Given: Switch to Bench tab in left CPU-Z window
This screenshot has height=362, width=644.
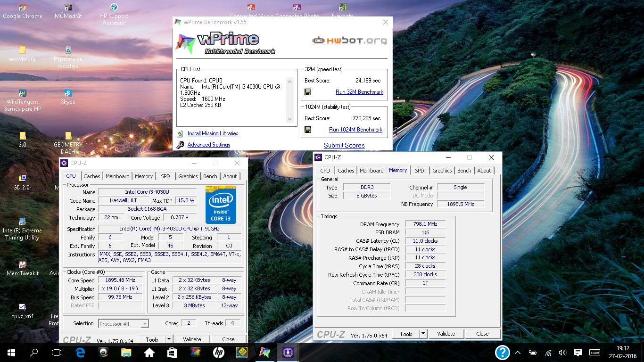Looking at the screenshot, I should tap(210, 176).
